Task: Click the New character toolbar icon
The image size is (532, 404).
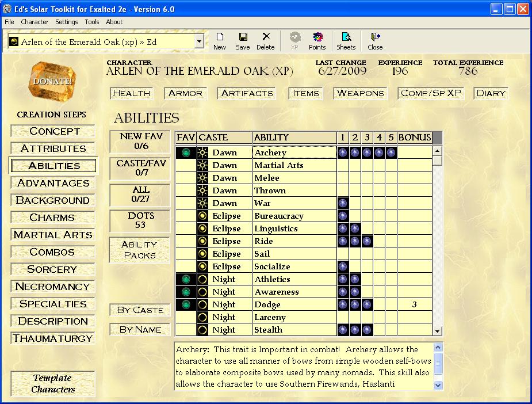Action: (x=220, y=41)
